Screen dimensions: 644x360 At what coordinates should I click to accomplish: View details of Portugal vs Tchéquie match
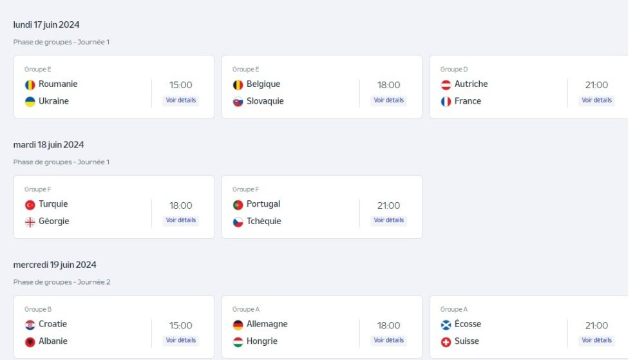388,220
